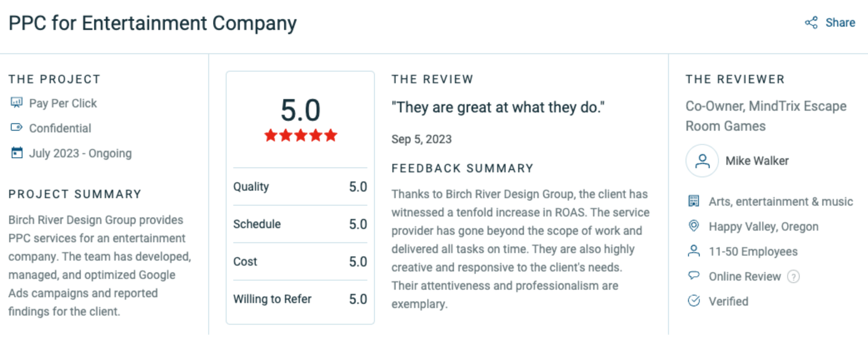Screen dimensions: 868x363
Task: Click the help question mark icon
Action: (793, 276)
